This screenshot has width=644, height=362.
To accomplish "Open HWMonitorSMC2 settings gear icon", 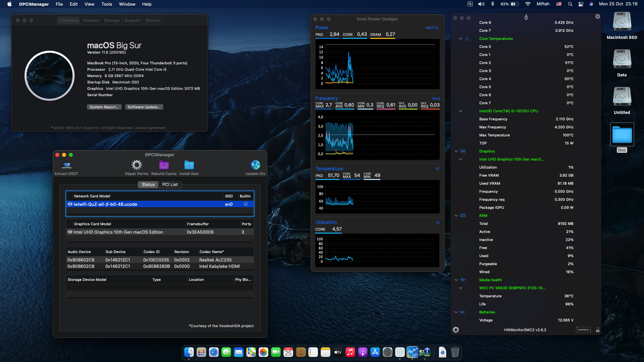I will coord(456,330).
